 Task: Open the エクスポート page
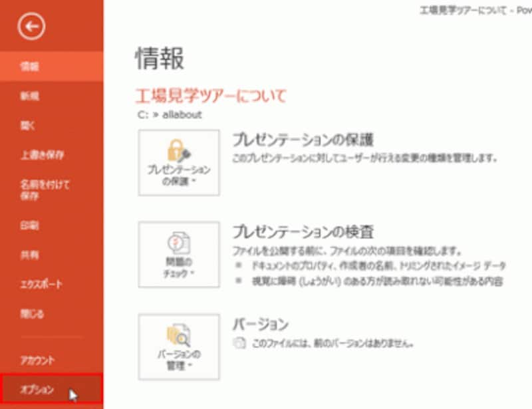52,284
